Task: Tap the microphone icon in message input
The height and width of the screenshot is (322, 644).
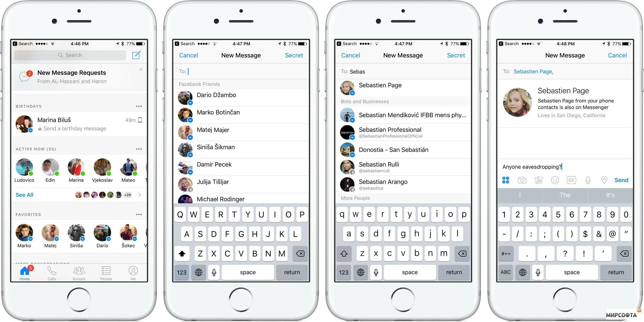Action: [587, 180]
